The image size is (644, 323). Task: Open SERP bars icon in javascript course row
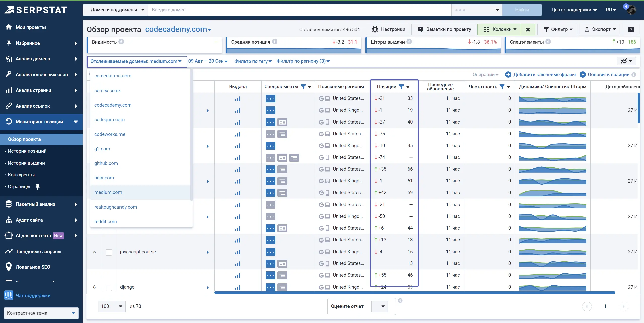point(238,252)
